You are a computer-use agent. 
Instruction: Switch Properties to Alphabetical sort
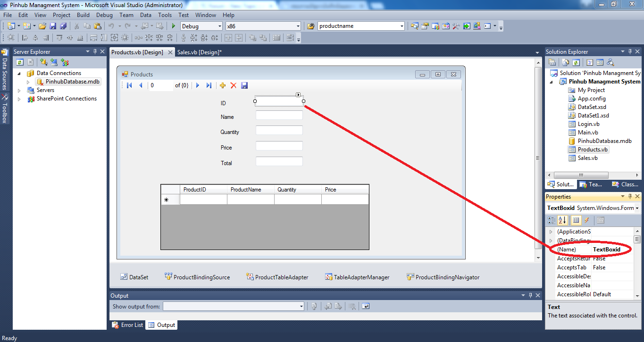(x=562, y=220)
